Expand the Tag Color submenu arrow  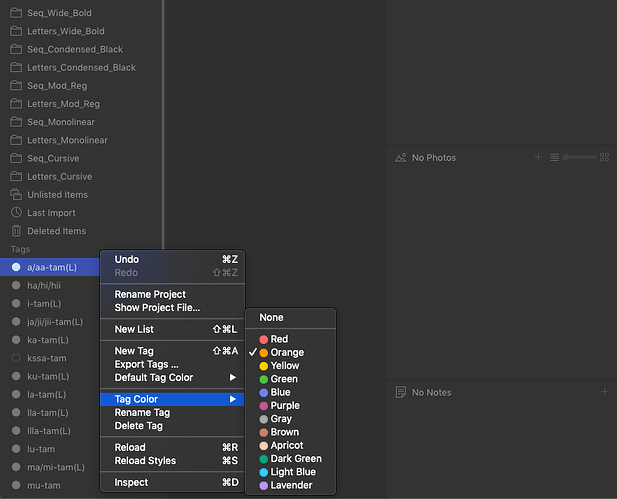233,399
